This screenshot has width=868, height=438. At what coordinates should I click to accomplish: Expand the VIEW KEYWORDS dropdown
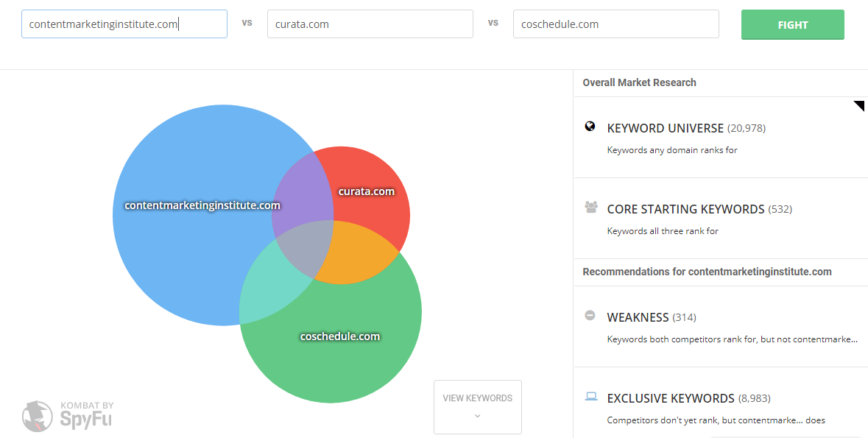click(477, 398)
